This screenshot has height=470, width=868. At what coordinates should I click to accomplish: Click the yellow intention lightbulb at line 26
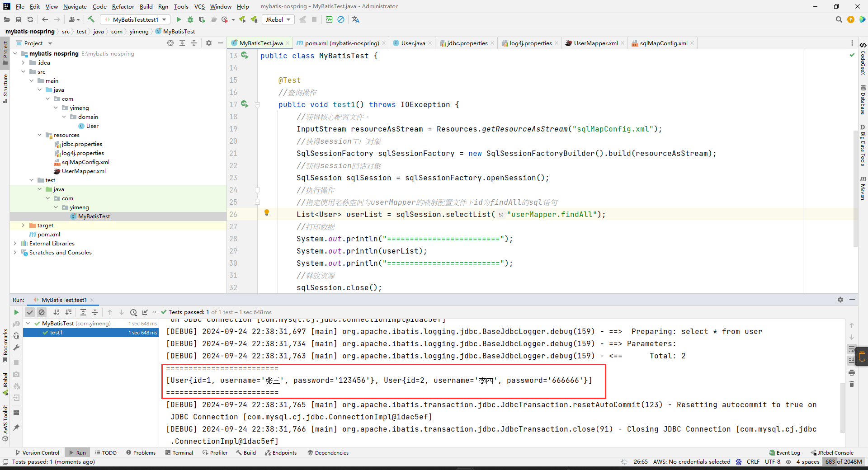pyautogui.click(x=267, y=212)
